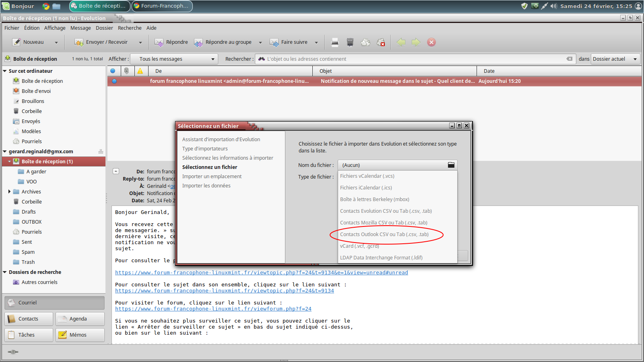This screenshot has width=644, height=362.
Task: Open the Dossier actuel scope dropdown
Action: coord(615,59)
